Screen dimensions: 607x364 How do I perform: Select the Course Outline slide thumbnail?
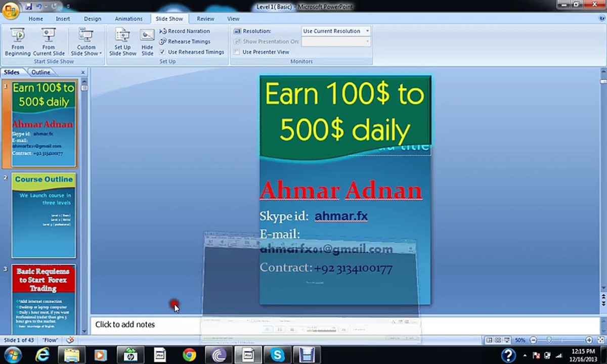(x=44, y=216)
